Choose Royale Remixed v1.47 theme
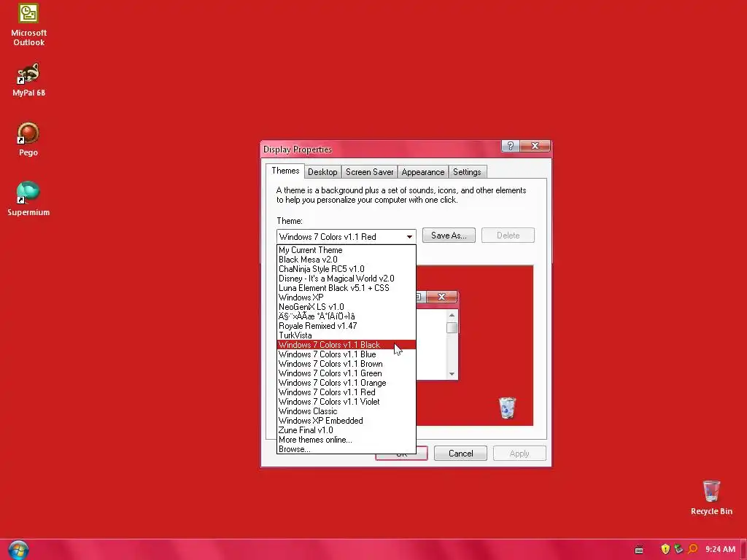The image size is (747, 560). tap(347, 326)
